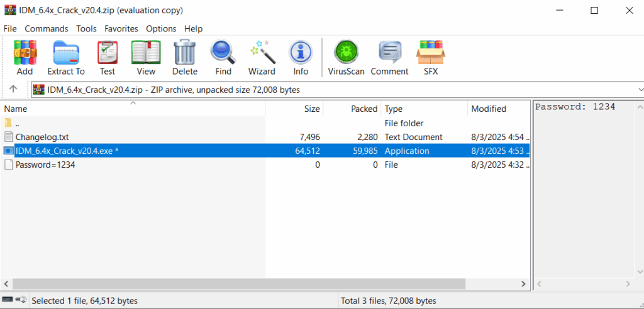Click the 7,496 size value
Image resolution: width=644 pixels, height=309 pixels.
[x=309, y=137]
